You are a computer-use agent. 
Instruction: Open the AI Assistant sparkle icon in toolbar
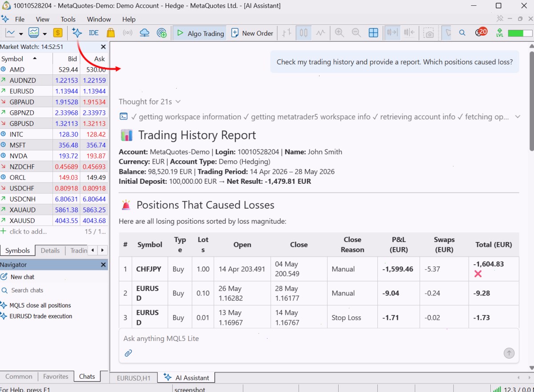[x=77, y=33]
